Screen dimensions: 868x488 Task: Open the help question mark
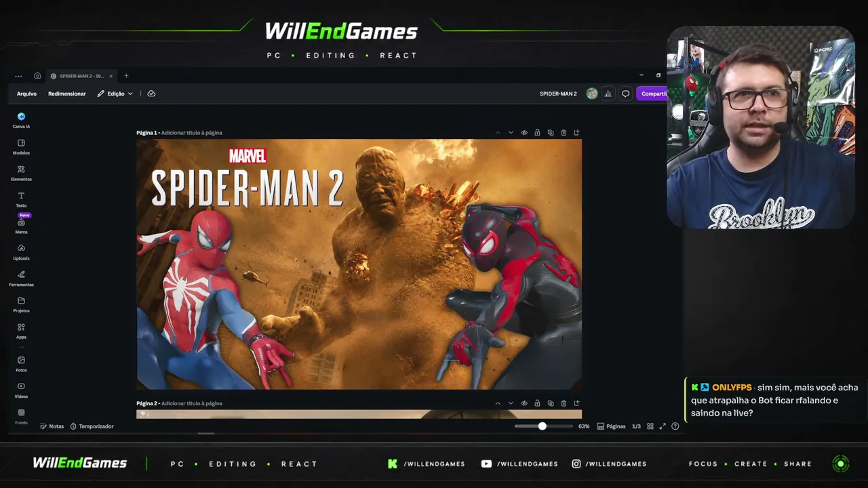(x=675, y=426)
